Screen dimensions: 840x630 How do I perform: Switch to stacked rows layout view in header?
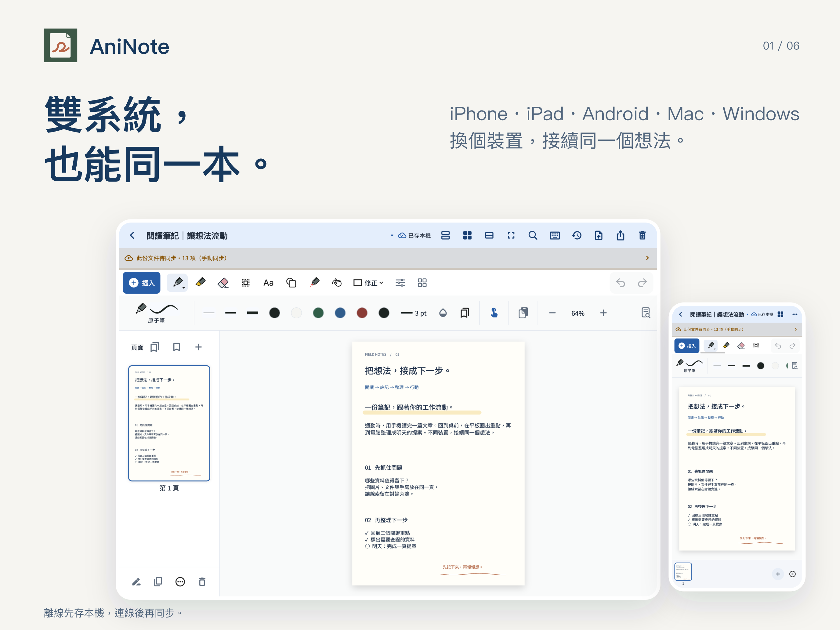(x=445, y=235)
